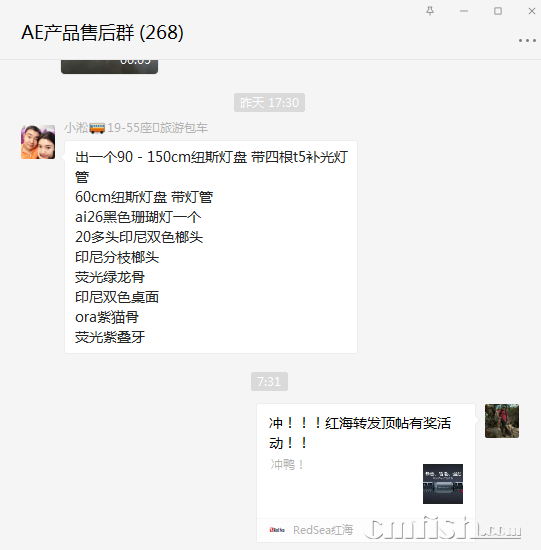This screenshot has width=541, height=550.
Task: Click the pin window icon
Action: [x=430, y=11]
